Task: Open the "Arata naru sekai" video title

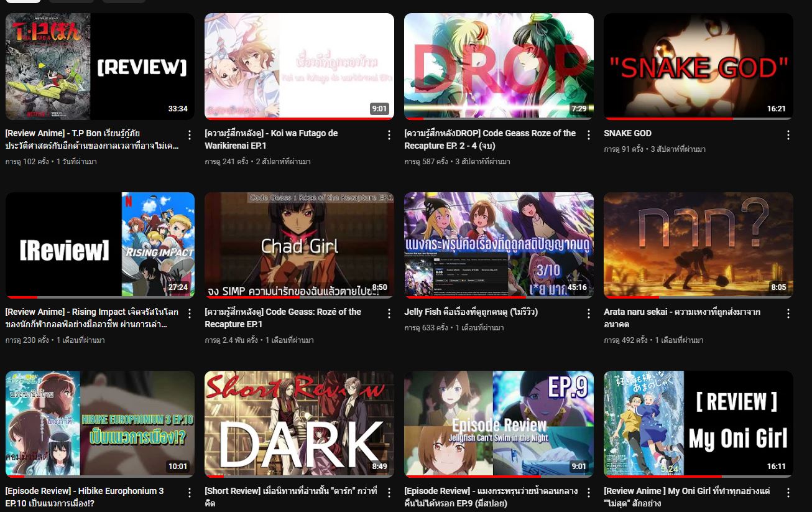Action: pos(682,318)
